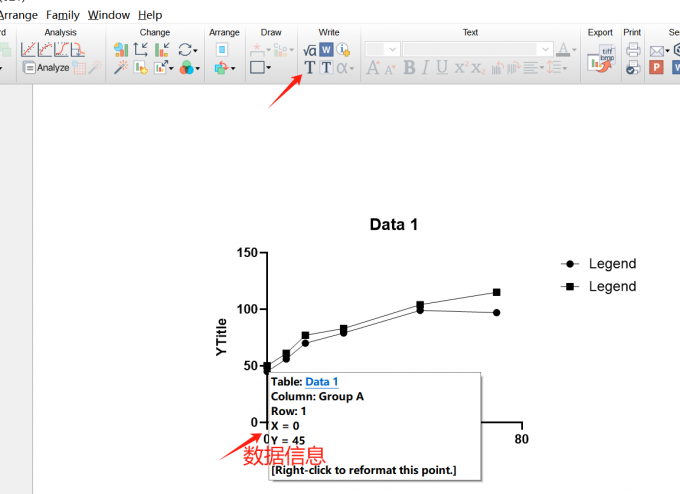The width and height of the screenshot is (680, 494).
Task: Click the magic wand icon in Change
Action: pyautogui.click(x=120, y=68)
